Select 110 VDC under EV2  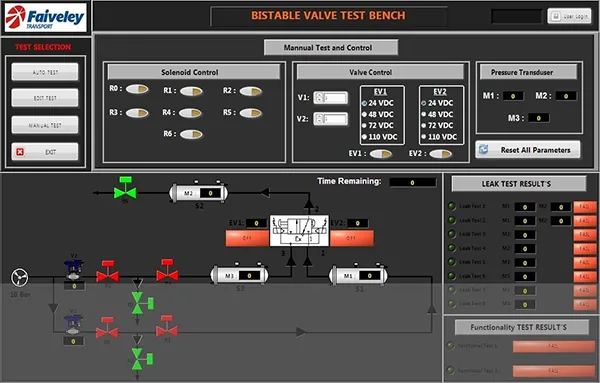tap(439, 137)
